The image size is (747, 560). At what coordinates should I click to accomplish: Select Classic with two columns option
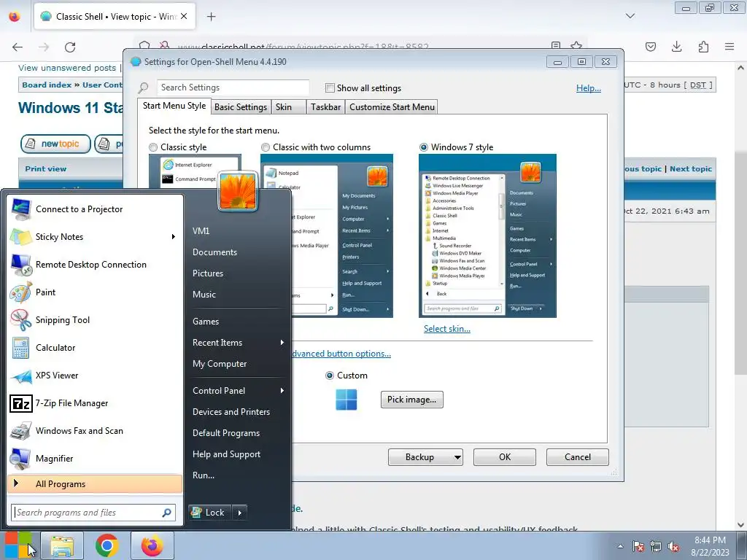[266, 147]
